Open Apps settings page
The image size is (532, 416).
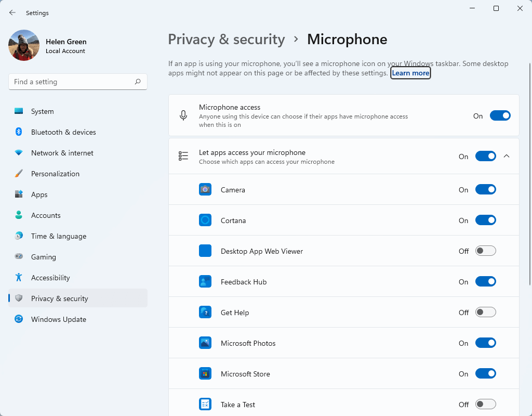[78, 194]
